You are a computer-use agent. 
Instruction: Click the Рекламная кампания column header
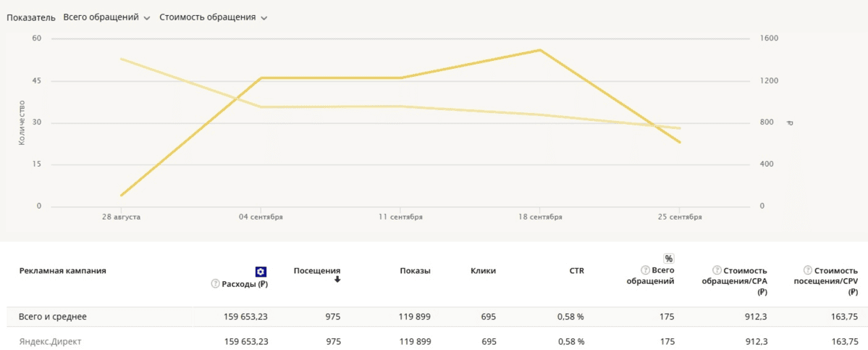62,271
